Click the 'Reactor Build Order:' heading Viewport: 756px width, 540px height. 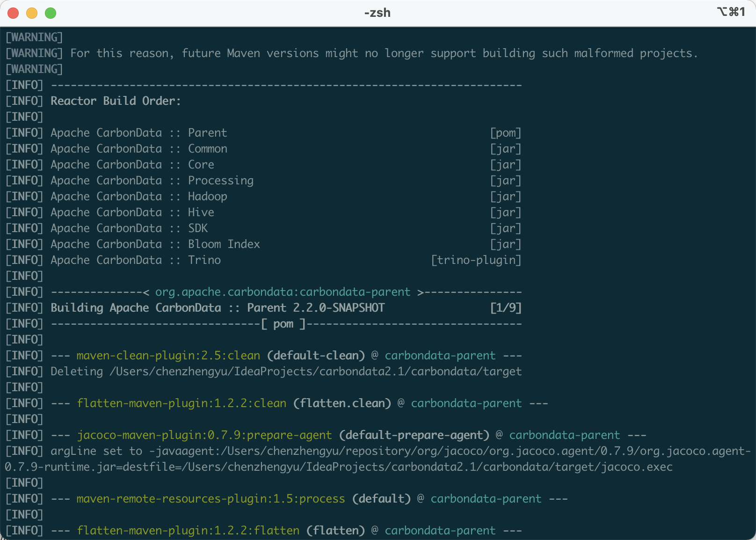(116, 101)
